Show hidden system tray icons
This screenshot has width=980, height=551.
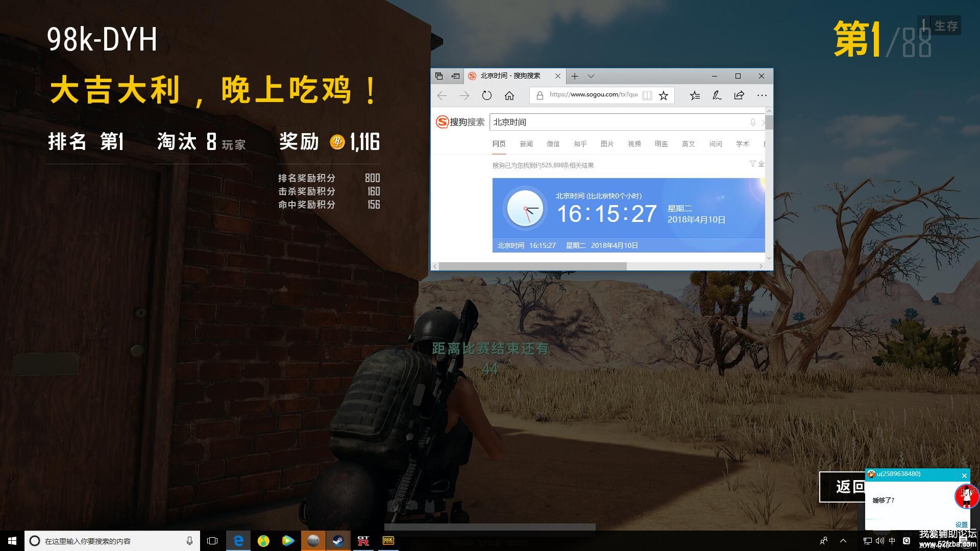tap(843, 541)
